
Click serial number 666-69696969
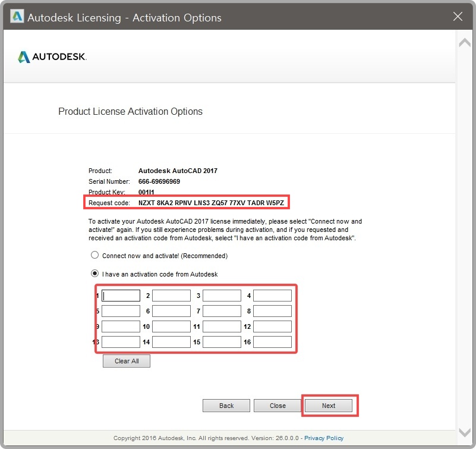point(159,181)
